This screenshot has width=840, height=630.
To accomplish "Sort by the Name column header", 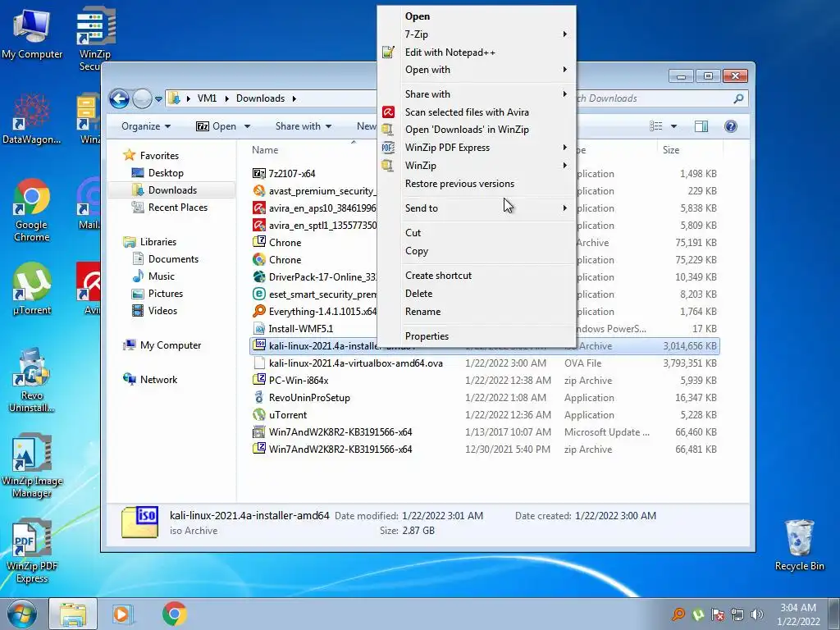I will (x=265, y=150).
